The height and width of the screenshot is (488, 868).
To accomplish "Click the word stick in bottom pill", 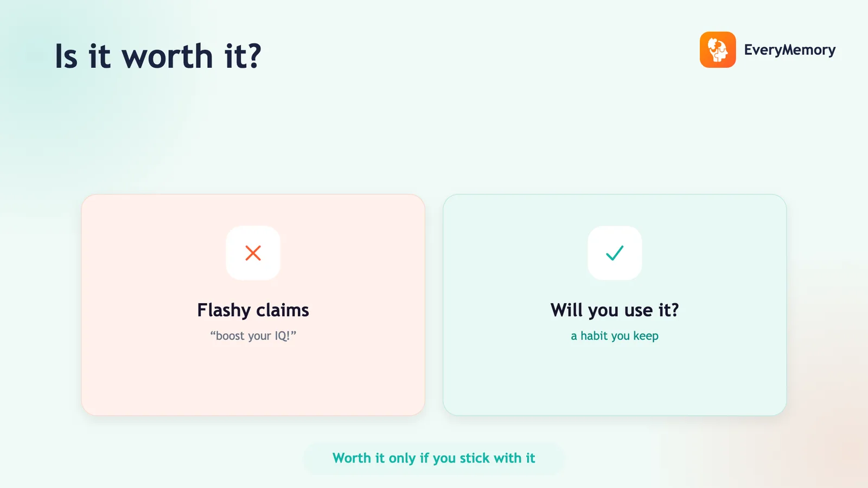I will point(475,458).
